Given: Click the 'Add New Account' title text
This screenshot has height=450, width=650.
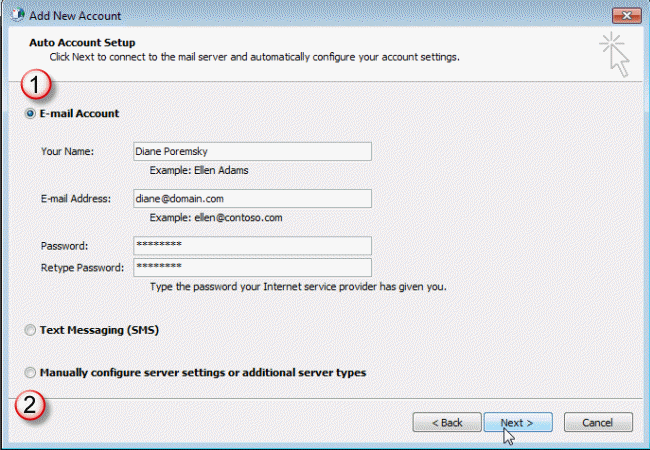Looking at the screenshot, I should point(75,16).
